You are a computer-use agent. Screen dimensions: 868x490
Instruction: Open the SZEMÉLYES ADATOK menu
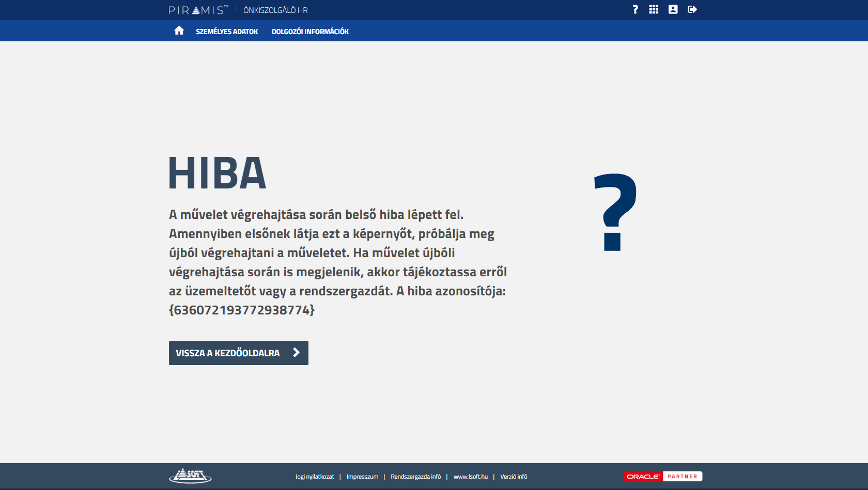(x=226, y=31)
